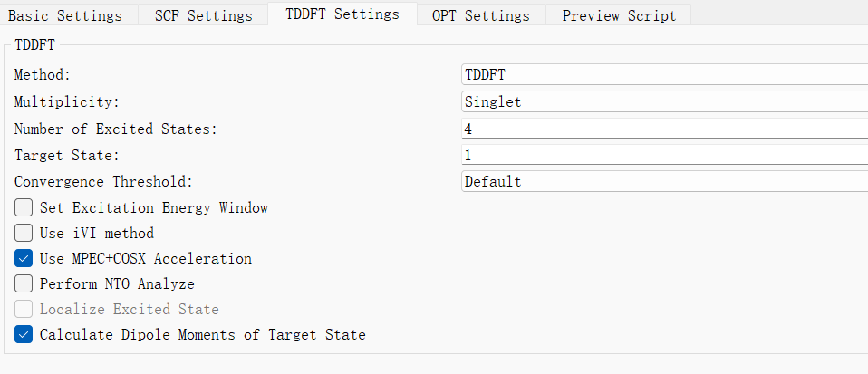
Task: Open the Convergence Threshold Default dropdown
Action: coord(664,181)
